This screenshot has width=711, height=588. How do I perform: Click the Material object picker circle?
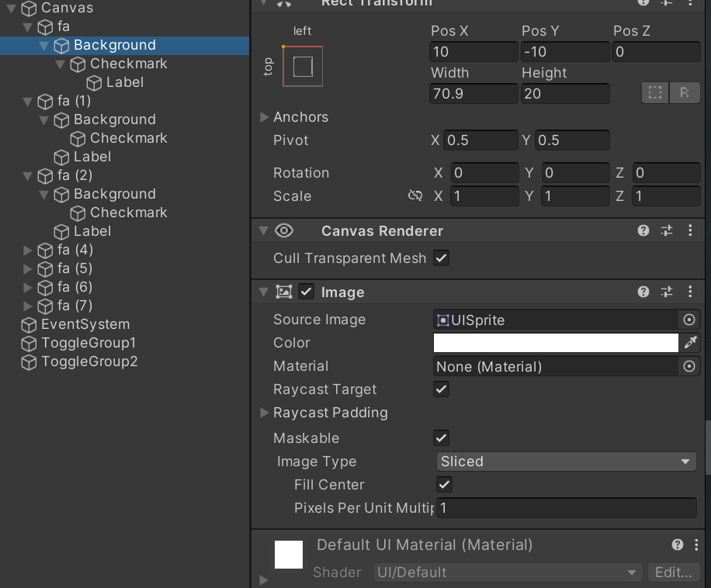pyautogui.click(x=688, y=366)
